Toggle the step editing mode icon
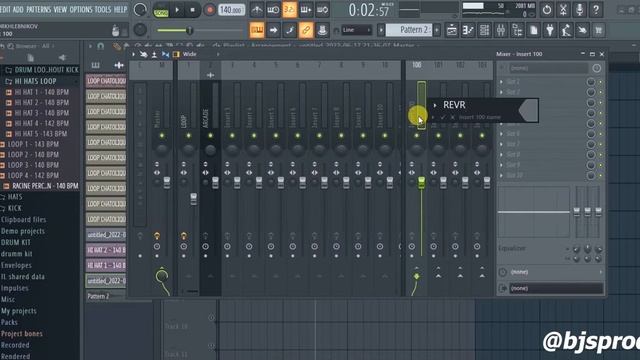This screenshot has height=360, width=640. tap(290, 30)
